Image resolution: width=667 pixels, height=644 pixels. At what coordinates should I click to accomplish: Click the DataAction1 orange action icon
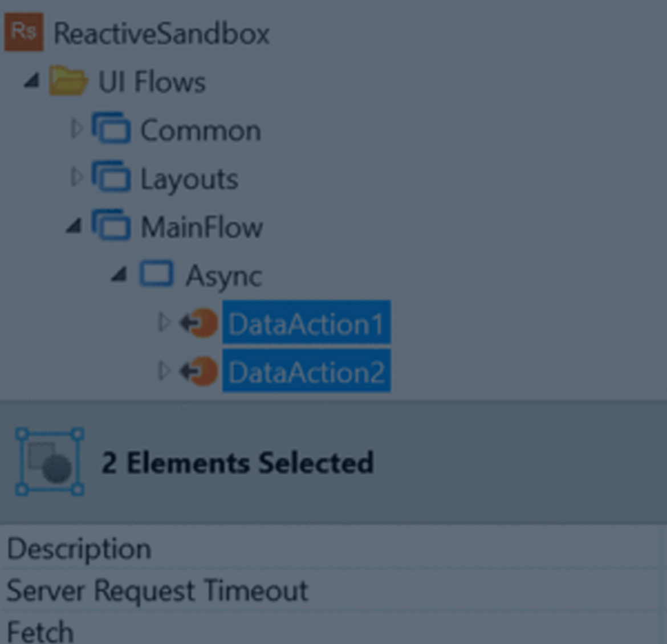click(200, 323)
